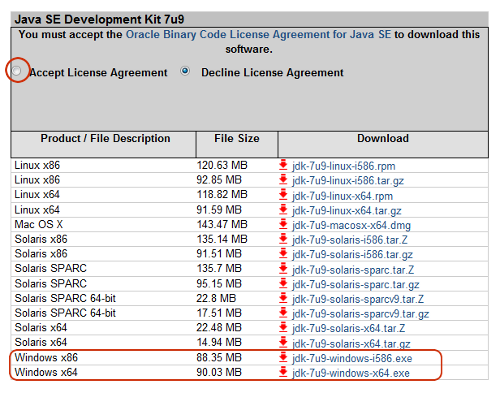Click the download arrow icon for jdk-7u9-windows-i586.exe
Screen dimensions: 500x393
[283, 358]
